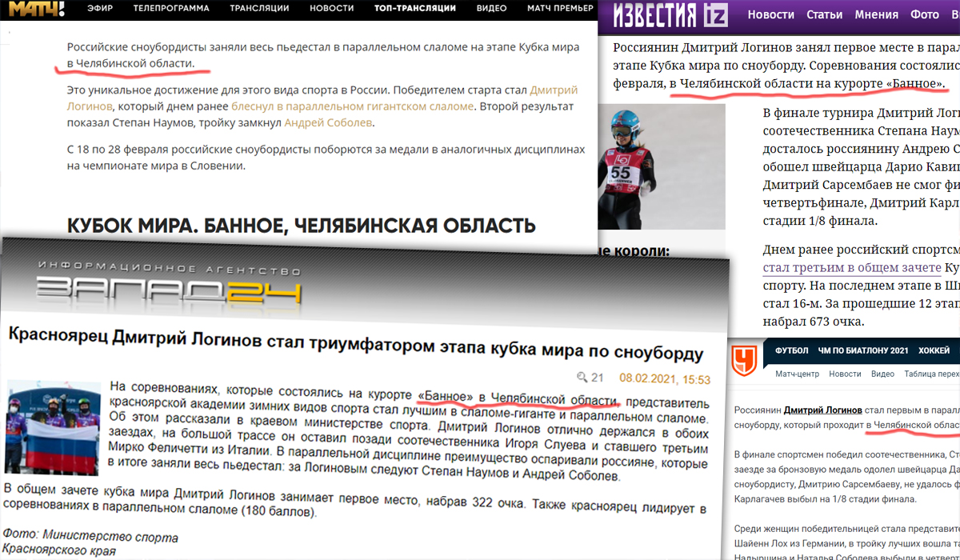Open Статьи in the Известия menu

pyautogui.click(x=824, y=14)
